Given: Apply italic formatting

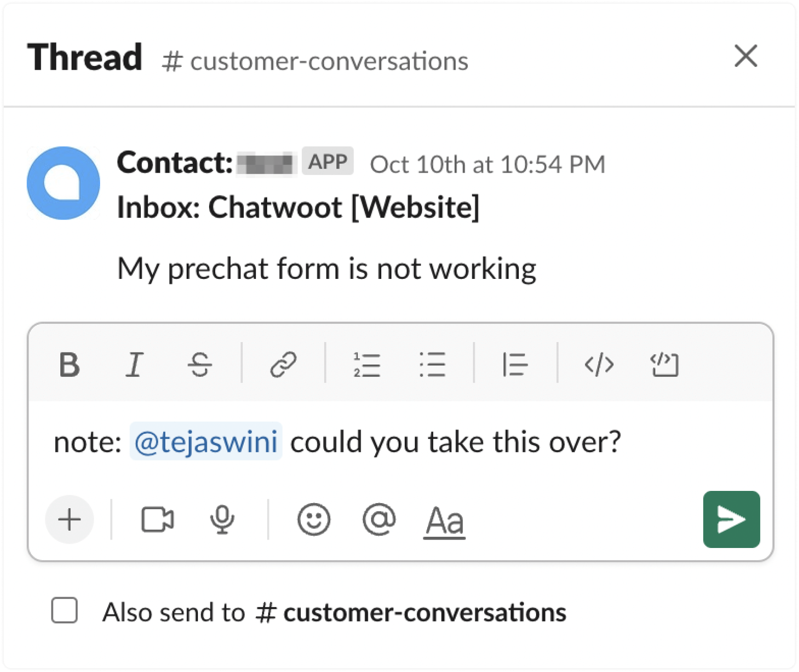Looking at the screenshot, I should pyautogui.click(x=134, y=364).
